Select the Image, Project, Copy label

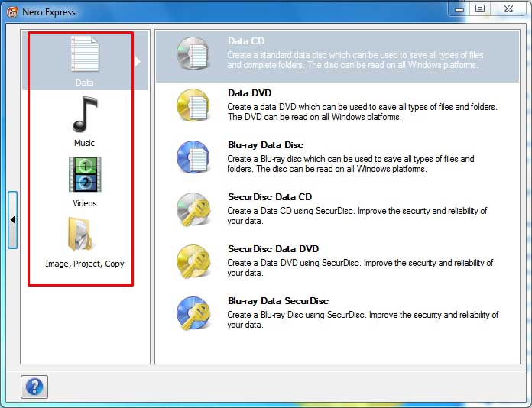pyautogui.click(x=85, y=264)
